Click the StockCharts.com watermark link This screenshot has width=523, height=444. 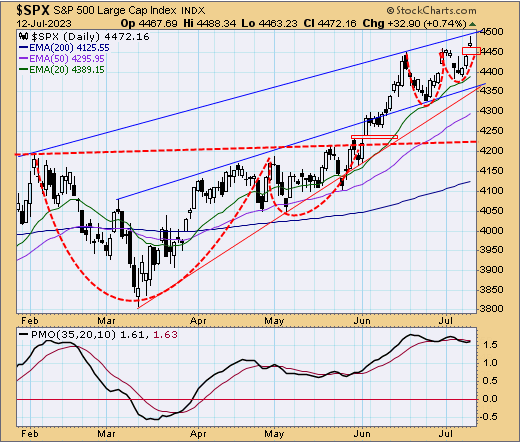[436, 11]
